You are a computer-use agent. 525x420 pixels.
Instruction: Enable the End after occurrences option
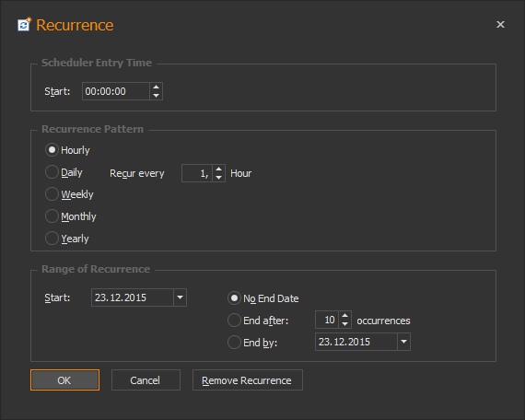pyautogui.click(x=234, y=321)
